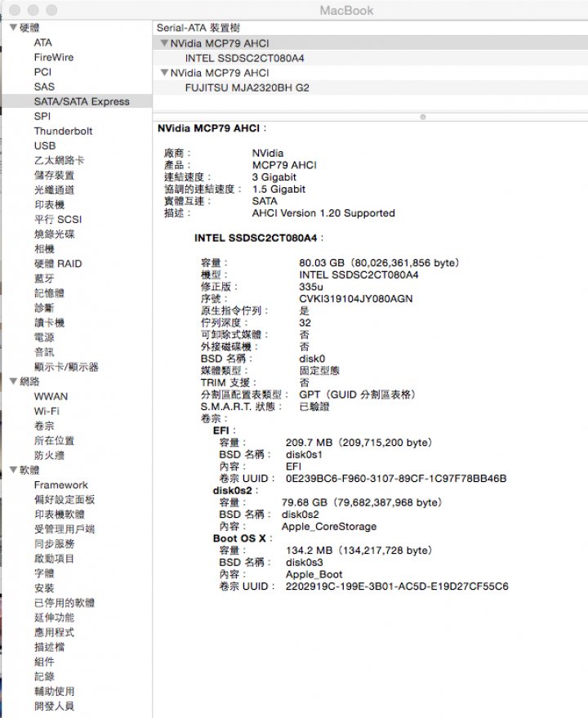
Task: Open PCI hardware entry
Action: (x=42, y=72)
